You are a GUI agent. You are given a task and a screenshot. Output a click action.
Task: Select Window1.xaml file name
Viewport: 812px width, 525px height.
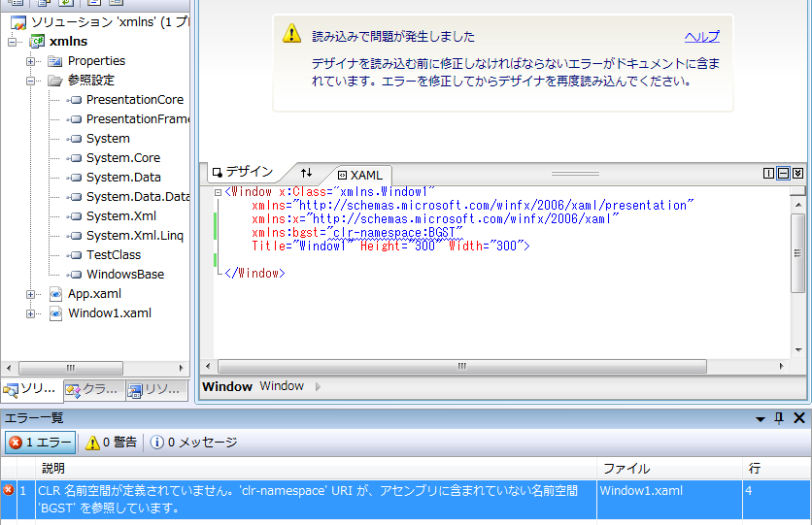click(110, 312)
